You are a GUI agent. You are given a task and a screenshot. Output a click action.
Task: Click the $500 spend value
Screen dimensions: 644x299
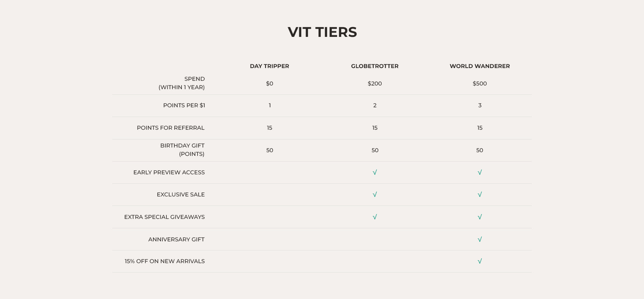click(480, 83)
